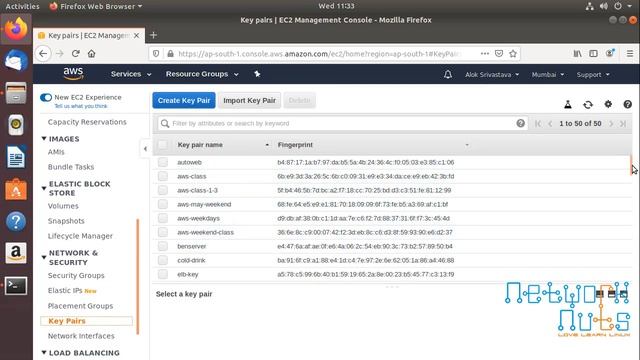Toggle the Firefox sidebar icon
The image size is (640, 360).
[x=593, y=53]
